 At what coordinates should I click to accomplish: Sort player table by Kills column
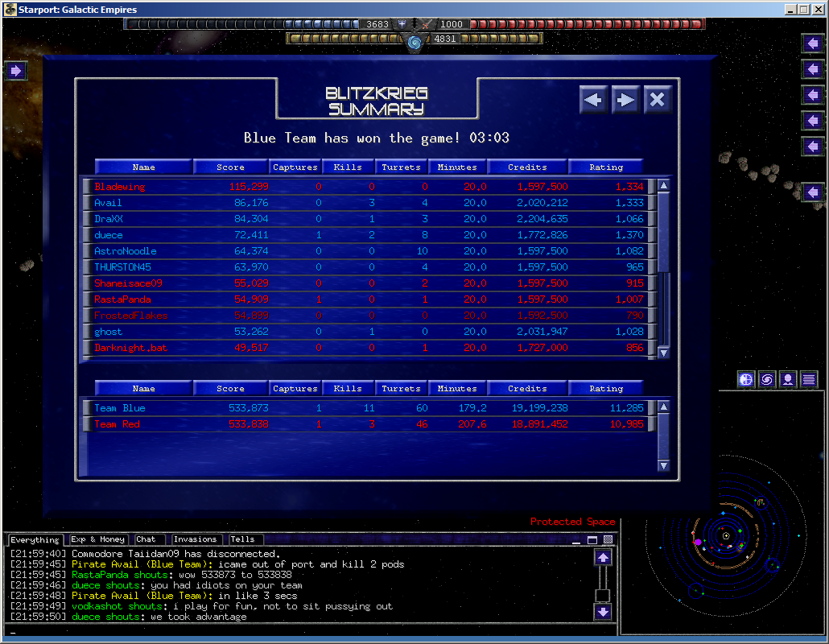(348, 167)
